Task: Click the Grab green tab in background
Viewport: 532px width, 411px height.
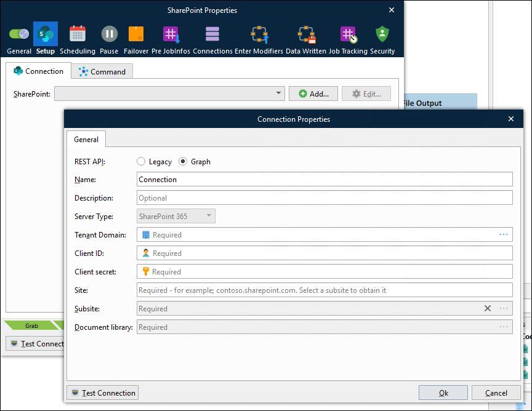Action: 31,325
